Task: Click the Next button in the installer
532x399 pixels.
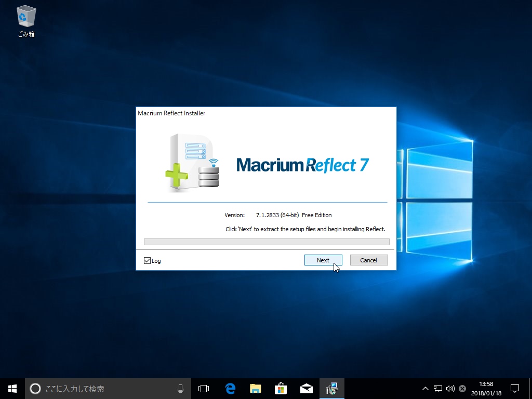Action: [323, 260]
